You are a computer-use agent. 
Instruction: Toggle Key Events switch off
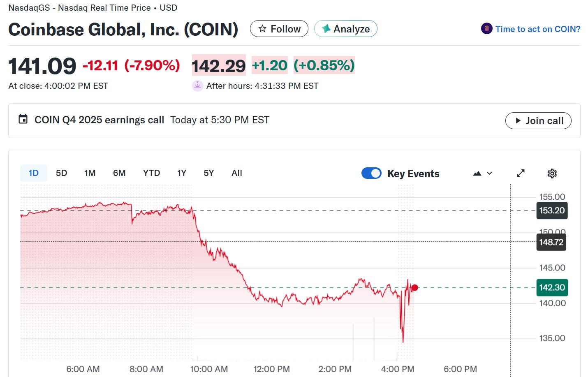(x=371, y=173)
